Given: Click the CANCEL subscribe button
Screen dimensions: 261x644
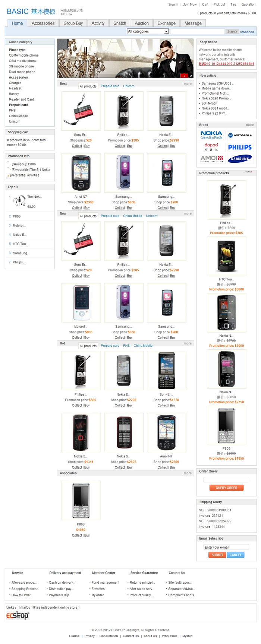Looking at the screenshot, I should coord(235,555).
